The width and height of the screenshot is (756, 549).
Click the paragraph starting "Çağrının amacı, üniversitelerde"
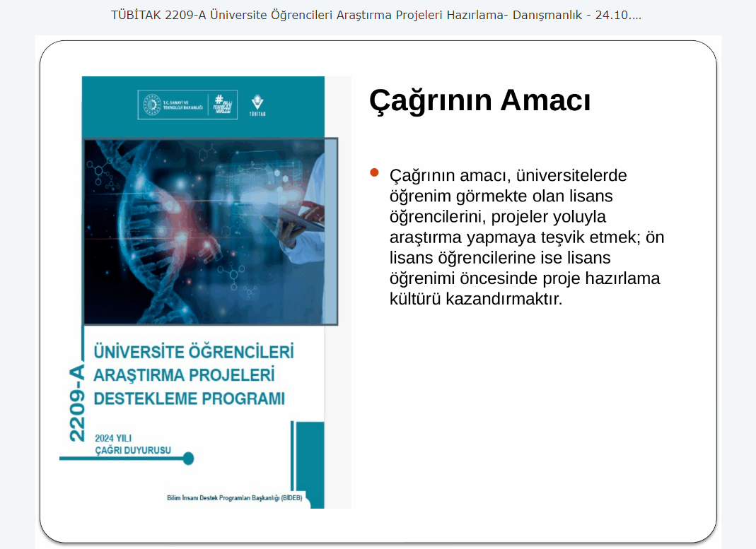(527, 236)
